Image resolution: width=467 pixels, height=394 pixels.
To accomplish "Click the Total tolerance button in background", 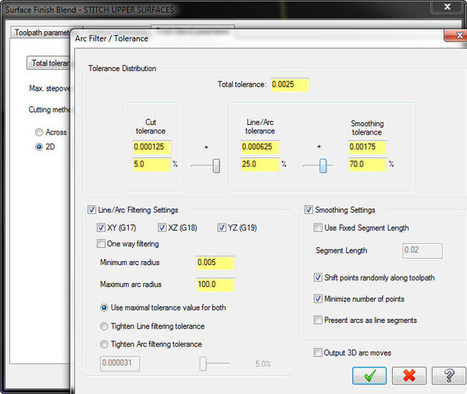I will [49, 63].
